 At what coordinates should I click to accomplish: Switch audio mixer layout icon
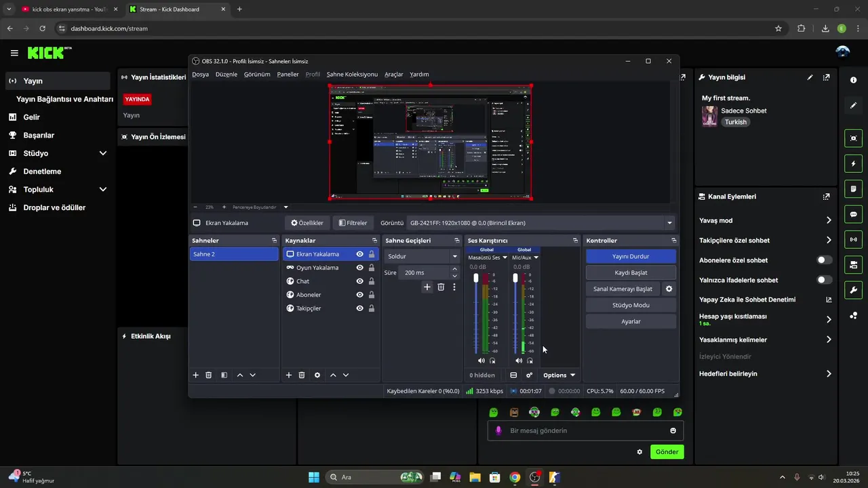pos(513,375)
